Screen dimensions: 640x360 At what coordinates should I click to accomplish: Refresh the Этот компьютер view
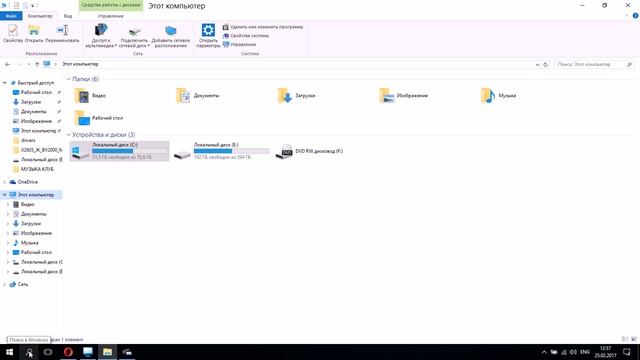click(x=545, y=64)
